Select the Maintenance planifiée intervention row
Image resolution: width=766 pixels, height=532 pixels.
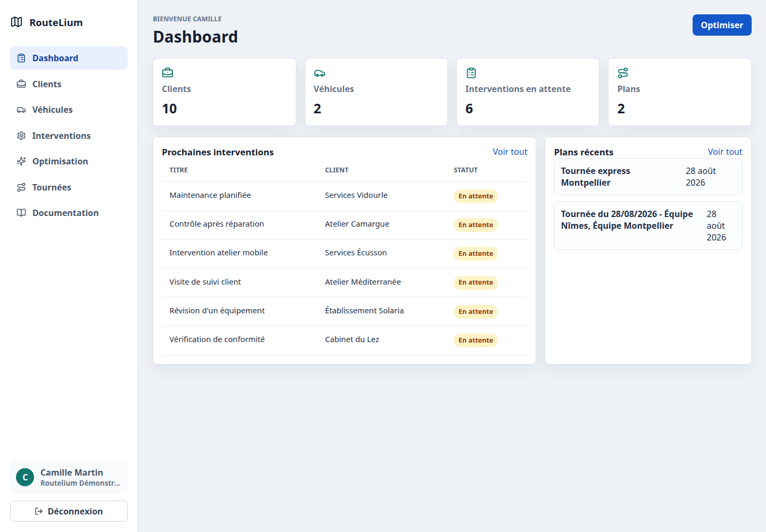[x=344, y=196]
